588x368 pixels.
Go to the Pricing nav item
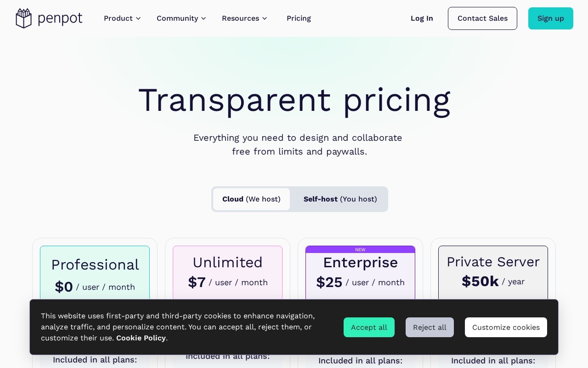pos(299,18)
